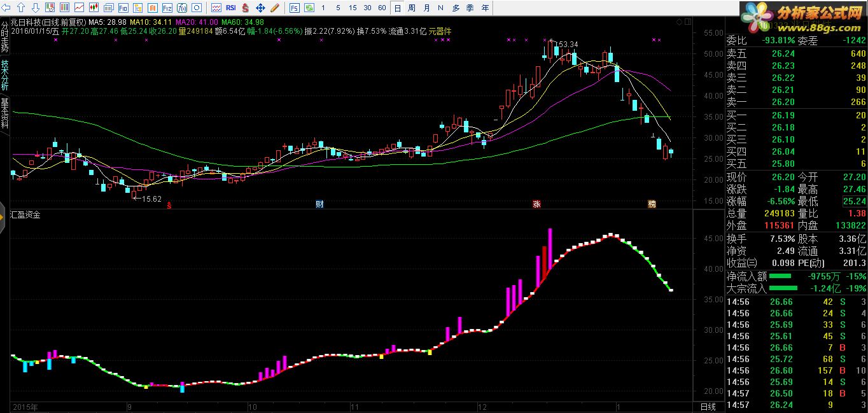Open the wavy indicator lines icon

click(x=216, y=8)
